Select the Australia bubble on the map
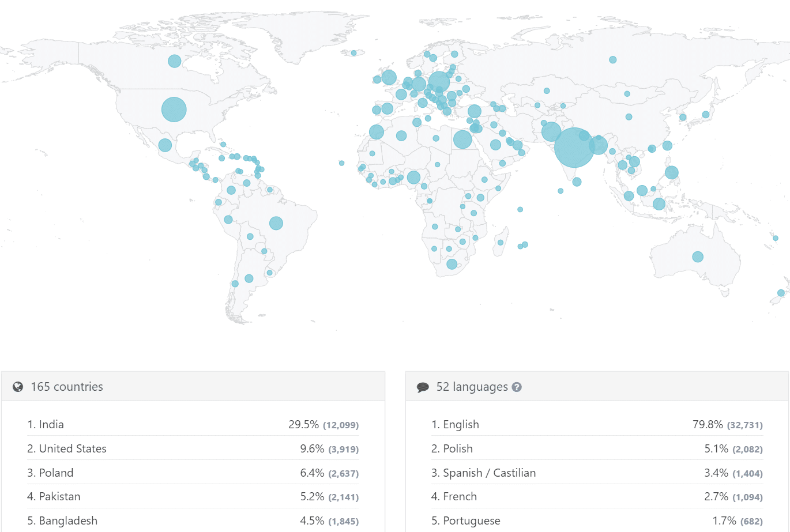This screenshot has height=532, width=790. click(x=698, y=257)
